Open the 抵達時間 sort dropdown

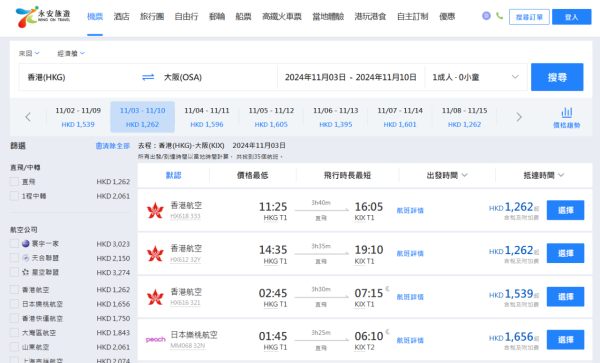click(x=543, y=175)
